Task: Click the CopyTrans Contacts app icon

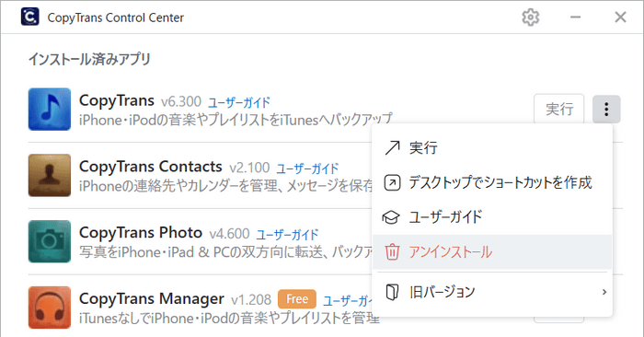Action: (50, 176)
